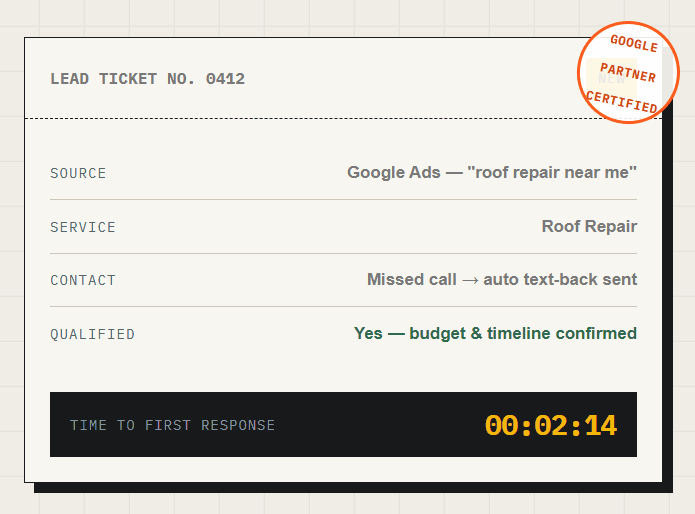Click the word CERTIFIED in the stamp
The height and width of the screenshot is (514, 695).
[621, 102]
